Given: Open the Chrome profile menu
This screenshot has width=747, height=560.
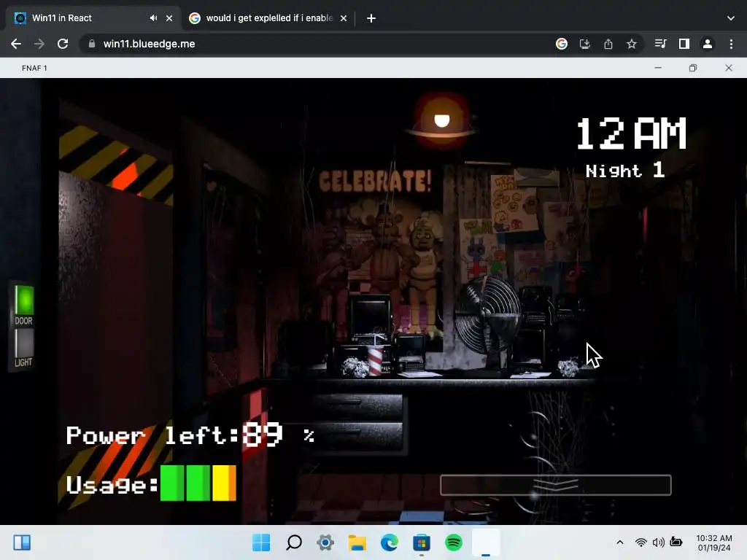Looking at the screenshot, I should pos(708,44).
